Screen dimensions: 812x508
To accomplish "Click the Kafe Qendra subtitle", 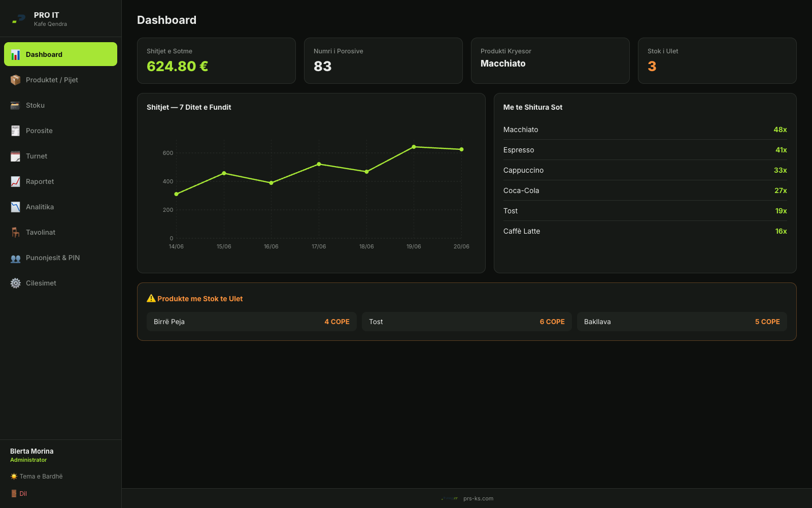I will (50, 24).
